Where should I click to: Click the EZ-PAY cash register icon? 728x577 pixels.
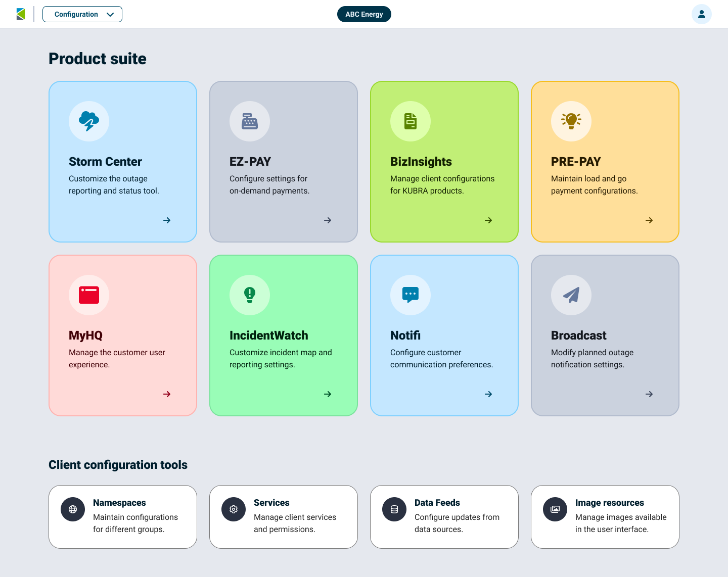250,121
